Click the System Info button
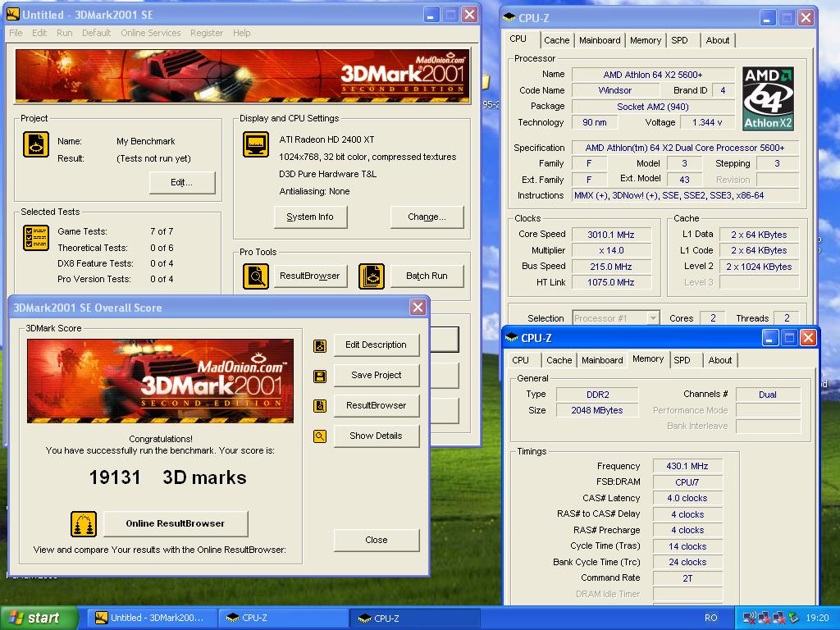 pos(310,217)
